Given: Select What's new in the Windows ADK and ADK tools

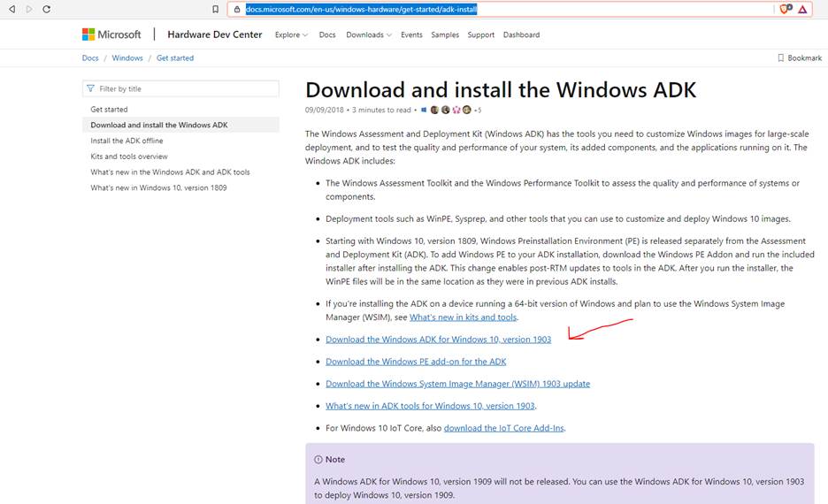Looking at the screenshot, I should coord(170,172).
